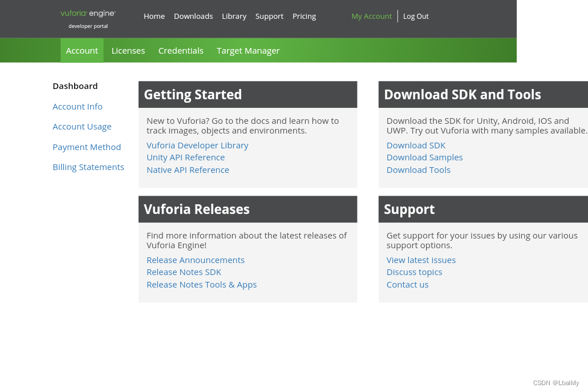
Task: Open the Target Manager tab
Action: 248,51
